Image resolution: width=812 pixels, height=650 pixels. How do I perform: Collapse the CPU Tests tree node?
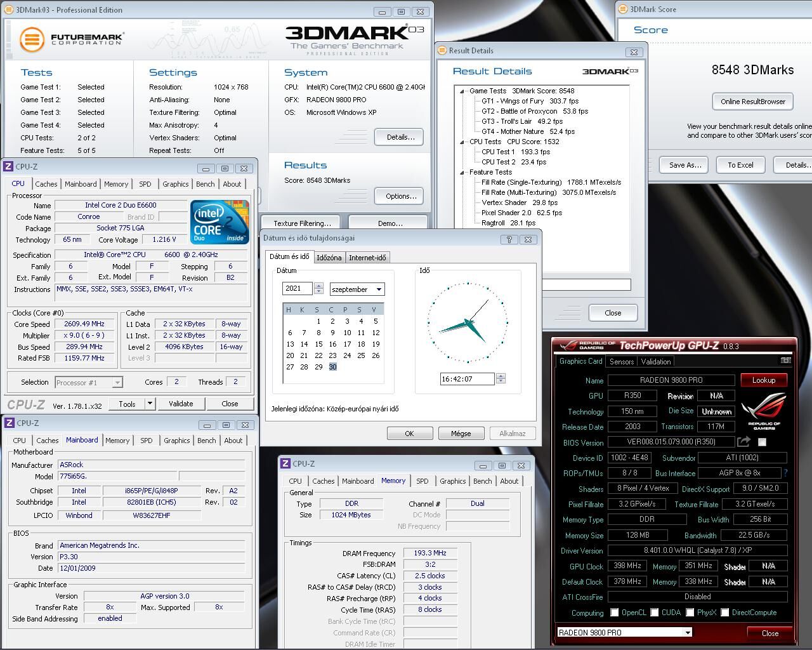tap(462, 142)
